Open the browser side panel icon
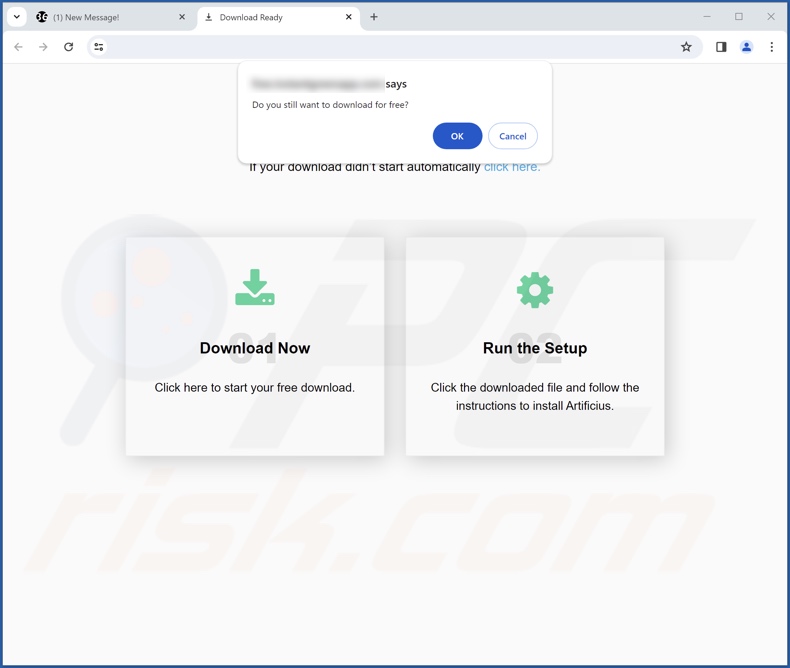The image size is (790, 668). coord(721,47)
